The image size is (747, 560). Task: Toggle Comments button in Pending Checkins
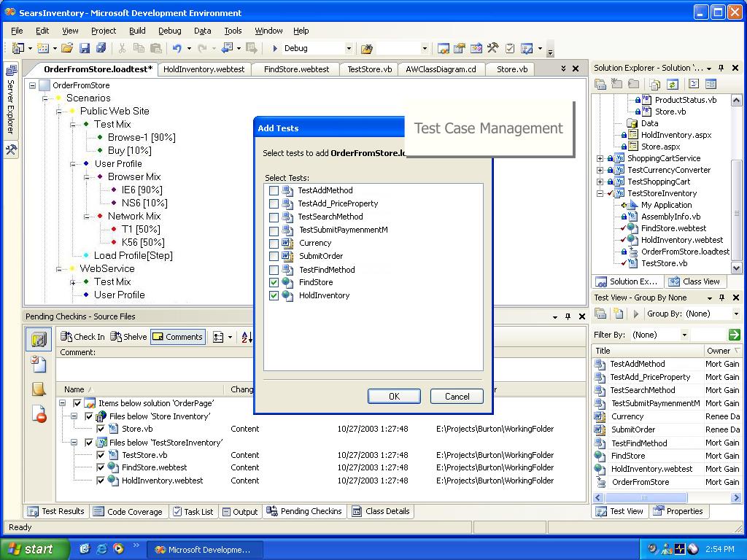[x=178, y=337]
